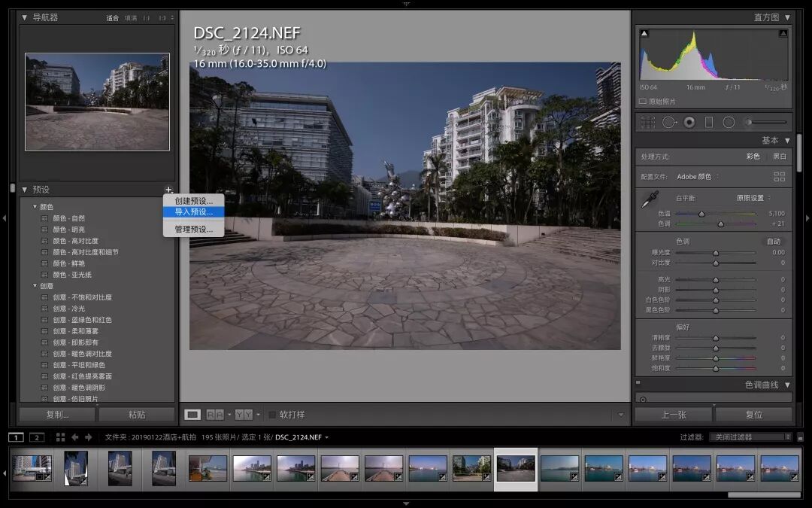This screenshot has width=812, height=508.
Task: Set treatment to 黑白
Action: click(x=780, y=157)
